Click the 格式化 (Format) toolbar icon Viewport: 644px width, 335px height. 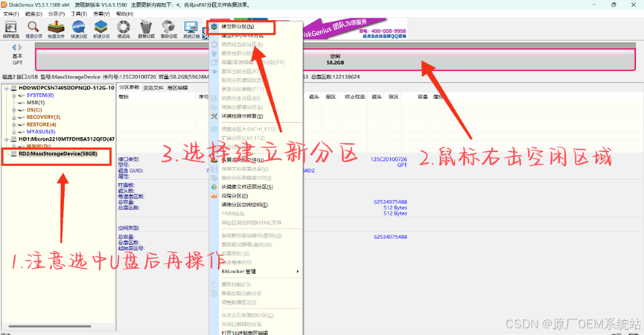[124, 30]
